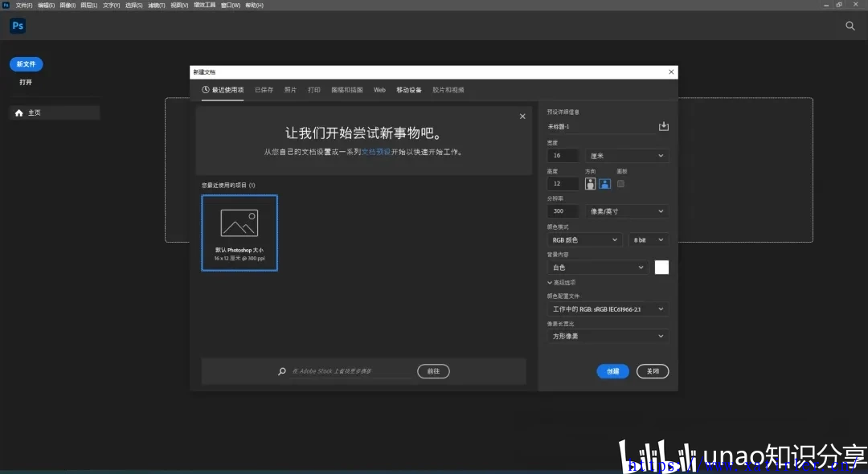Open the 8 bit depth dropdown
This screenshot has height=474, width=868.
point(648,239)
